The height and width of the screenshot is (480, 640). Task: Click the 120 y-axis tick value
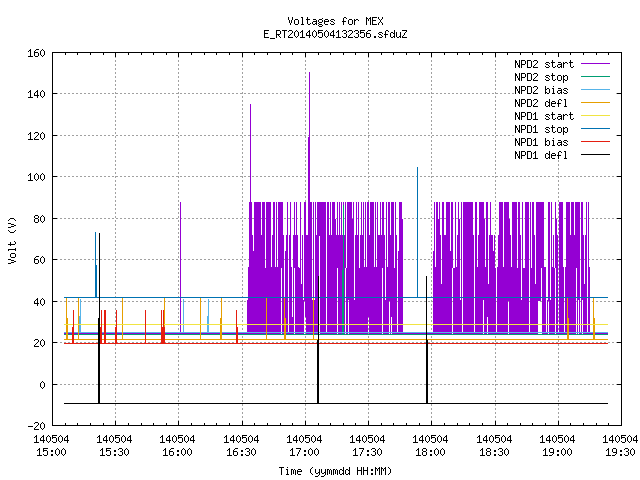point(36,136)
